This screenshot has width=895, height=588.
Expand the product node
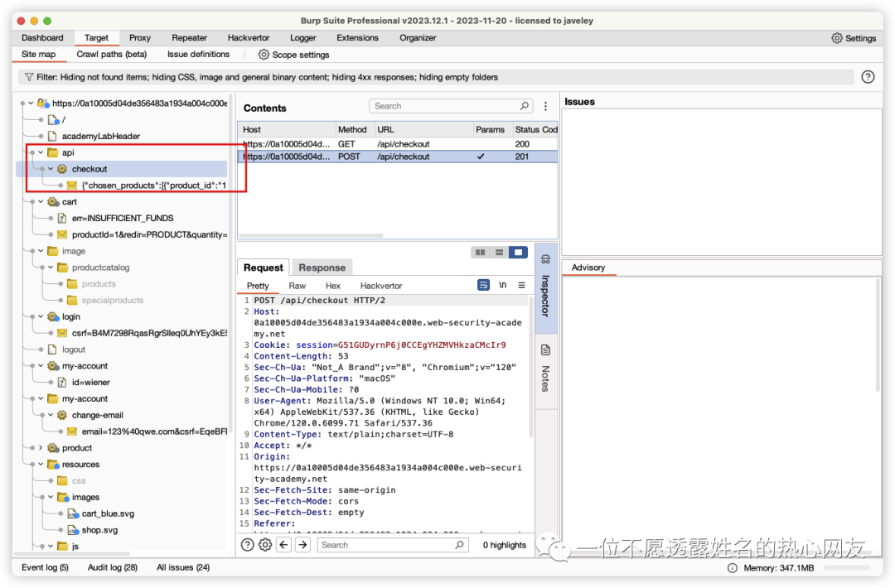41,448
